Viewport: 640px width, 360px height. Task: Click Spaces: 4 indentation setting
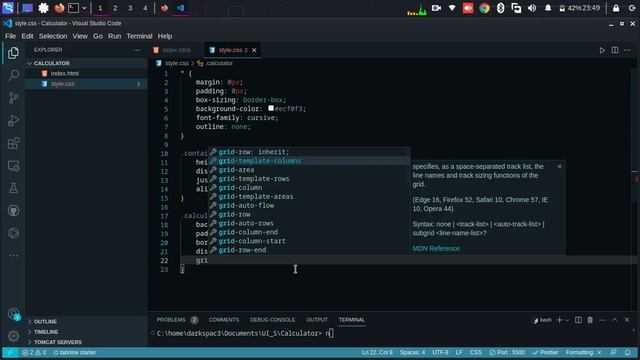pos(412,352)
